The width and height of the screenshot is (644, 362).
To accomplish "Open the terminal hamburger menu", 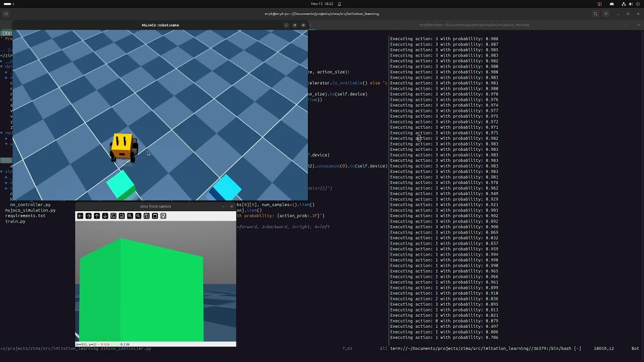I will tap(606, 14).
